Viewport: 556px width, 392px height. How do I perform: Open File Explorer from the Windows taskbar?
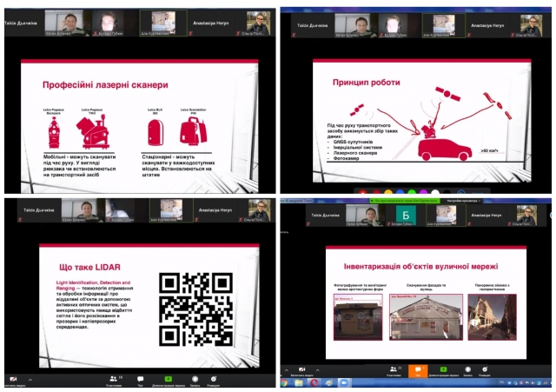[x=299, y=382]
